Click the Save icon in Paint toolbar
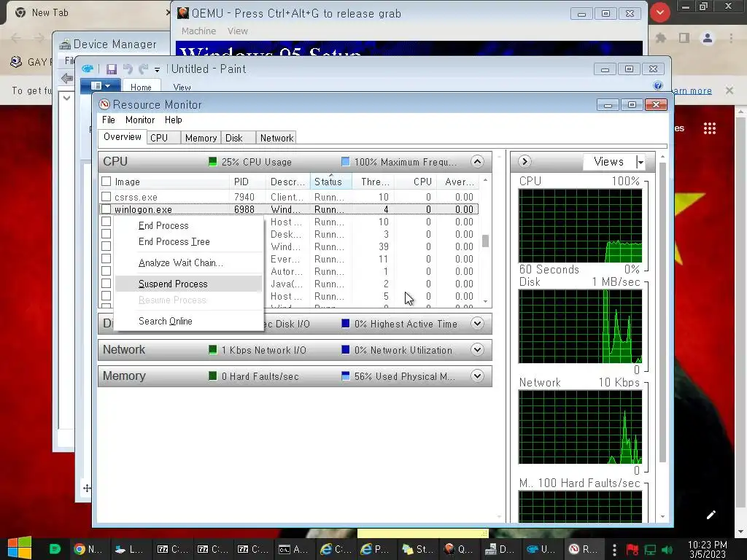 tap(112, 69)
